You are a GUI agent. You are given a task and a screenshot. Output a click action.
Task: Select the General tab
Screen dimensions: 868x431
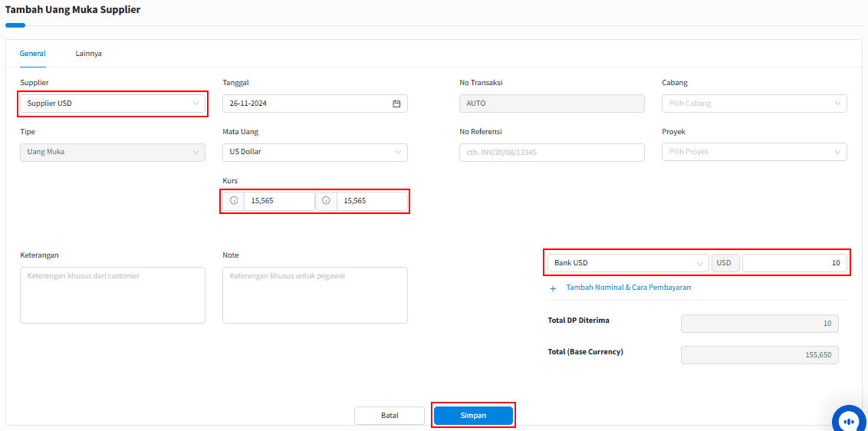pos(33,54)
